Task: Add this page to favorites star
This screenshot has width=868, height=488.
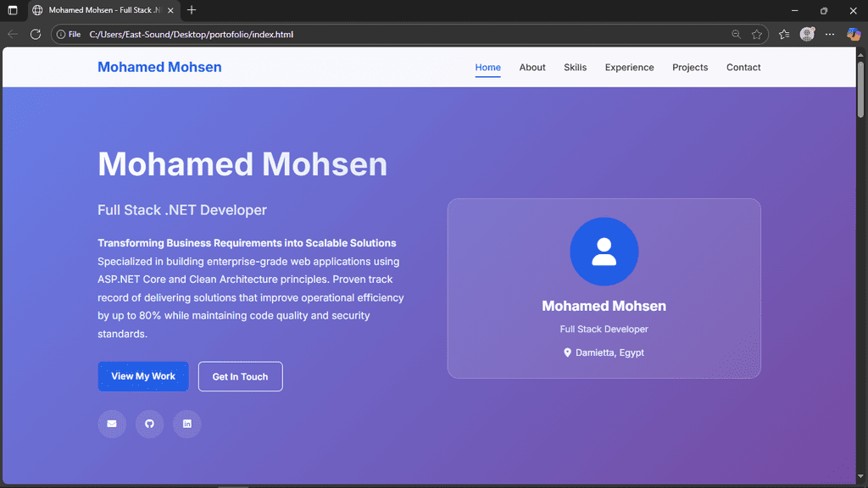Action: pos(757,34)
